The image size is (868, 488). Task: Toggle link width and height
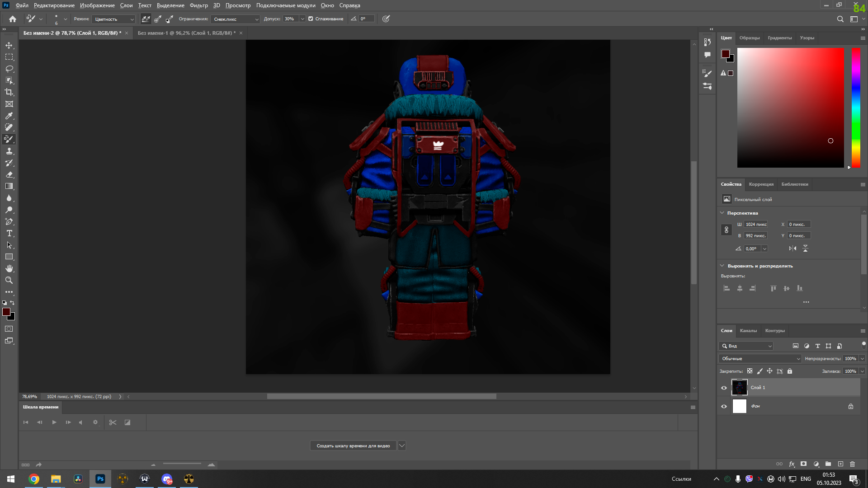tap(726, 230)
